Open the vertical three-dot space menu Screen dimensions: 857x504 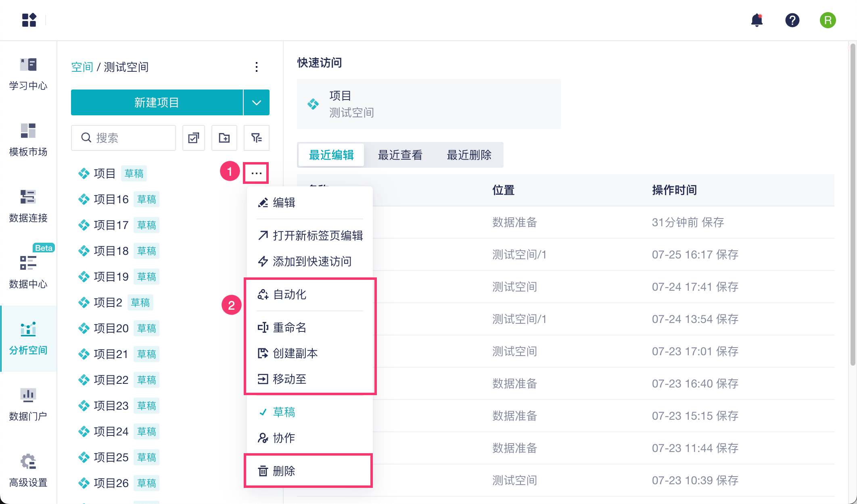[x=257, y=67]
